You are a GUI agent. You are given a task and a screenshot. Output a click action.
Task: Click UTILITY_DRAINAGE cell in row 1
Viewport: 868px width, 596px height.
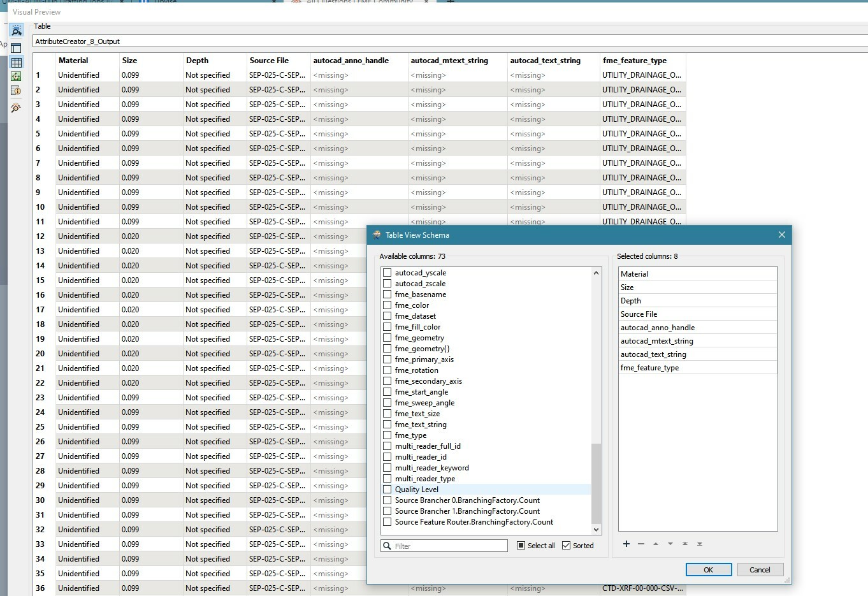click(x=642, y=75)
